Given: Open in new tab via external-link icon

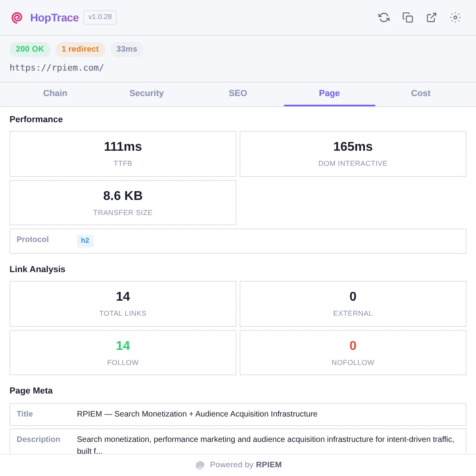Looking at the screenshot, I should click(432, 17).
